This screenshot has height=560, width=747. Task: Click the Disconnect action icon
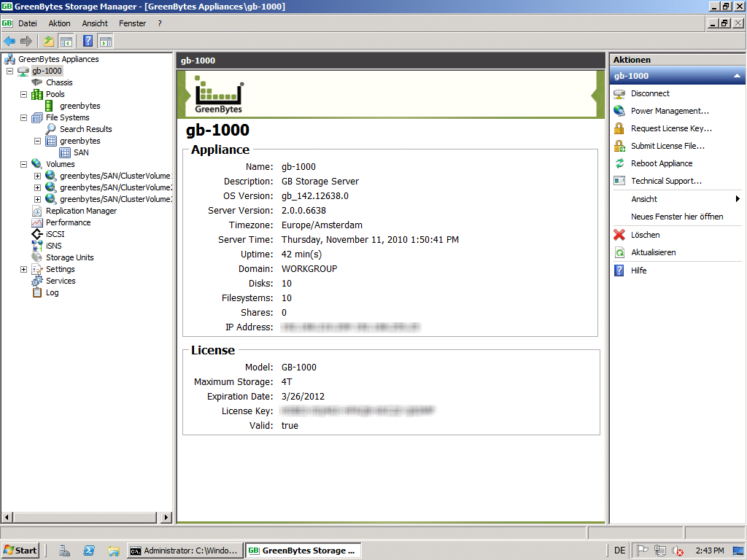(x=619, y=94)
